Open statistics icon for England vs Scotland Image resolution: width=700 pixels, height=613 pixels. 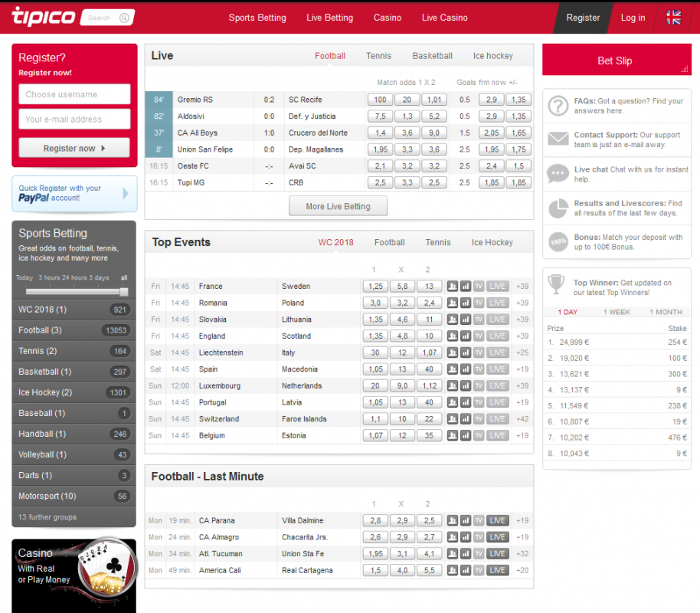click(x=465, y=336)
